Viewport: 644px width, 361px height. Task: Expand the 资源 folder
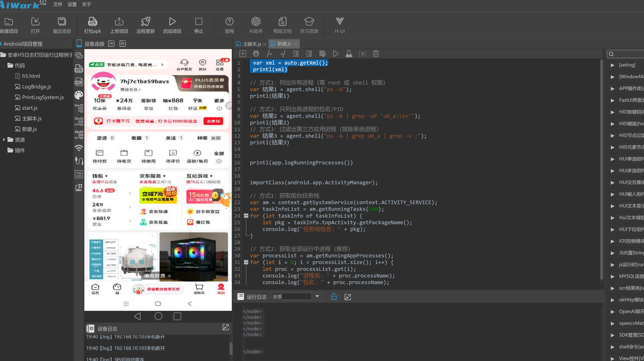point(4,140)
